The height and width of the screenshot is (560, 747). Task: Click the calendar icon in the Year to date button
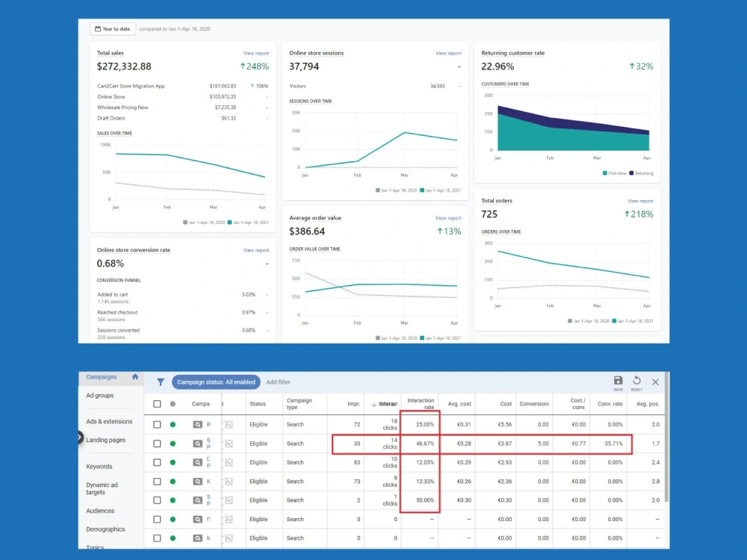(98, 29)
